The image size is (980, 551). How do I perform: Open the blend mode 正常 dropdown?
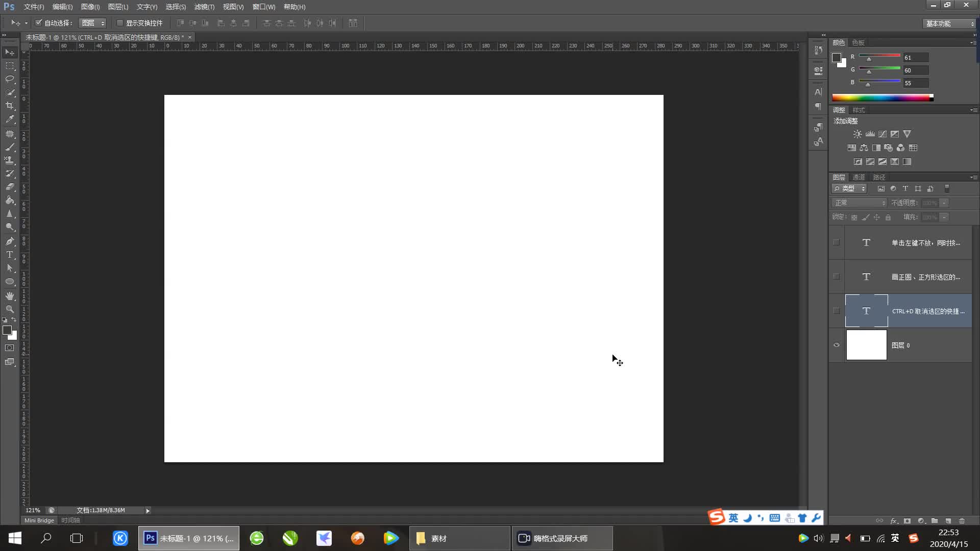[x=860, y=203]
